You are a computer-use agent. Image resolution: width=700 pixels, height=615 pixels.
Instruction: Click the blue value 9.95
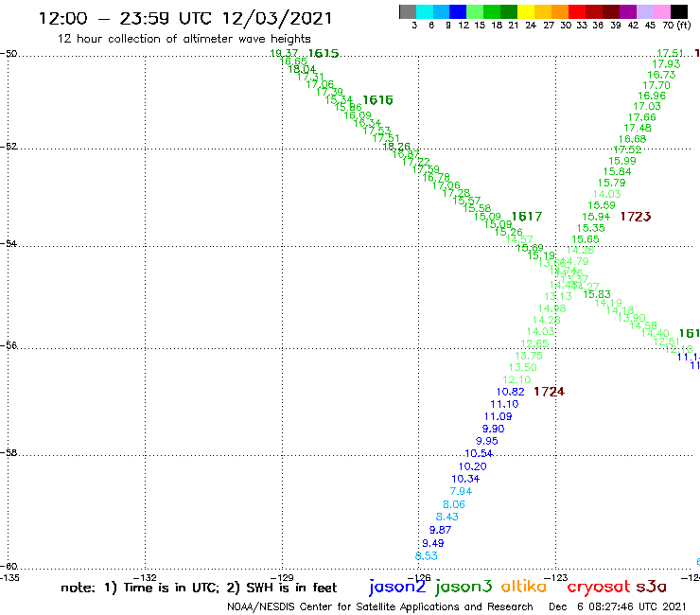(486, 441)
